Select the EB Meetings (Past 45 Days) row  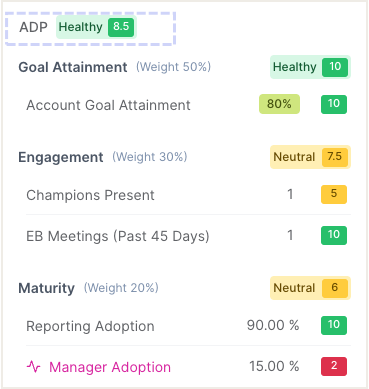(x=188, y=236)
